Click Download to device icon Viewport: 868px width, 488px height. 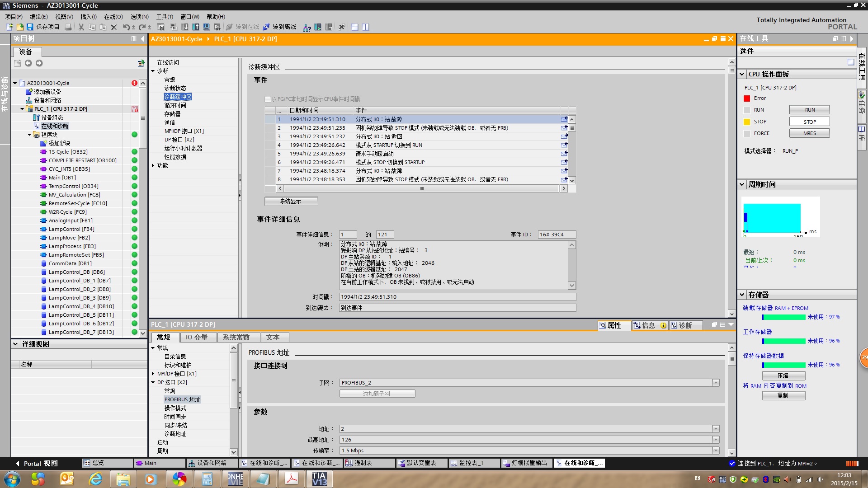tap(185, 27)
